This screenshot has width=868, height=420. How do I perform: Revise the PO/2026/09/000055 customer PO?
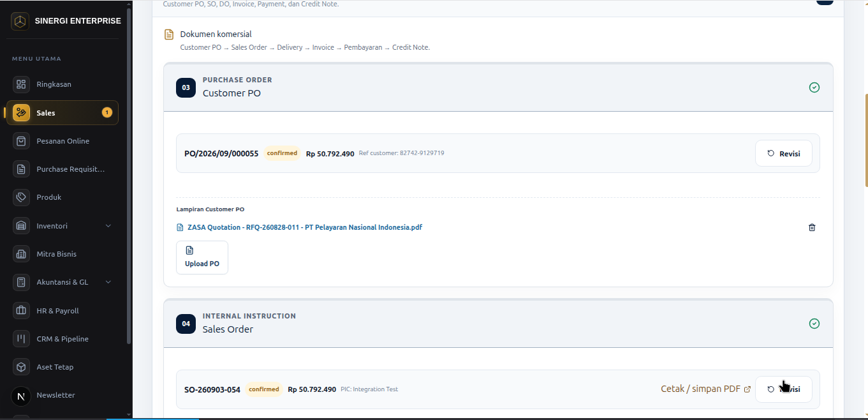(x=784, y=153)
